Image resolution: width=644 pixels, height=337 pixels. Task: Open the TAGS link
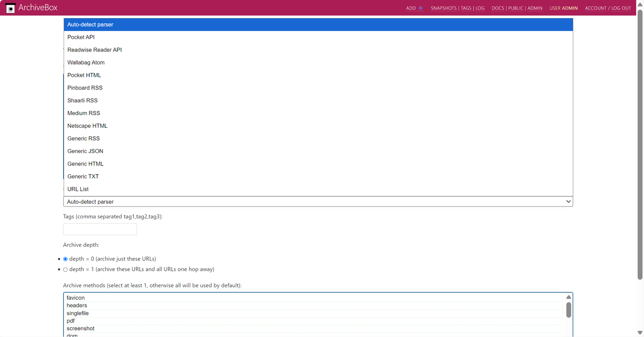(x=466, y=8)
